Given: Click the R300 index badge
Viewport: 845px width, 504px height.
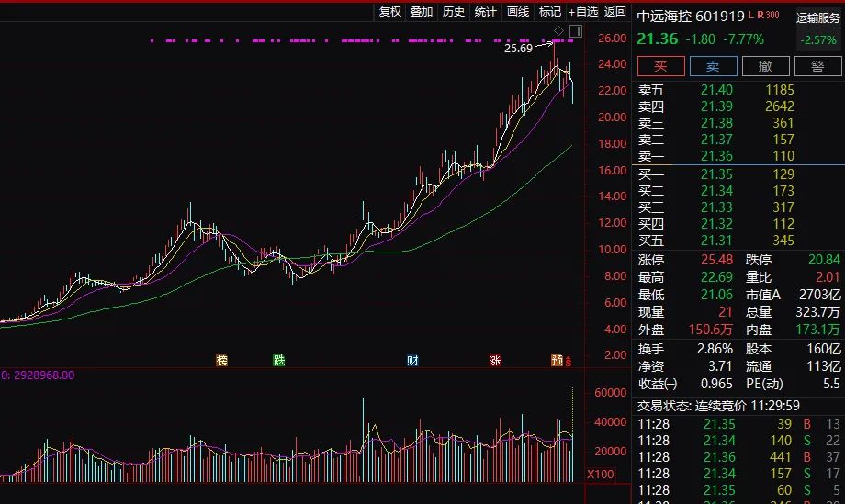Looking at the screenshot, I should pos(769,15).
